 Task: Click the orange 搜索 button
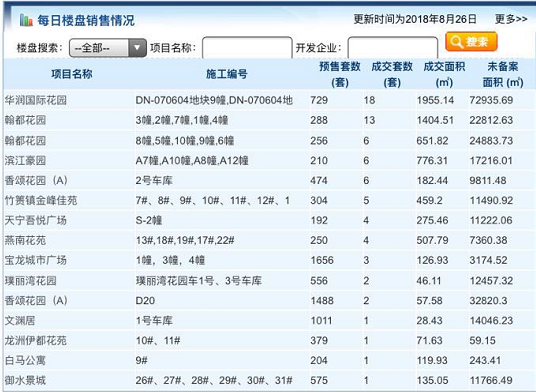tap(471, 42)
